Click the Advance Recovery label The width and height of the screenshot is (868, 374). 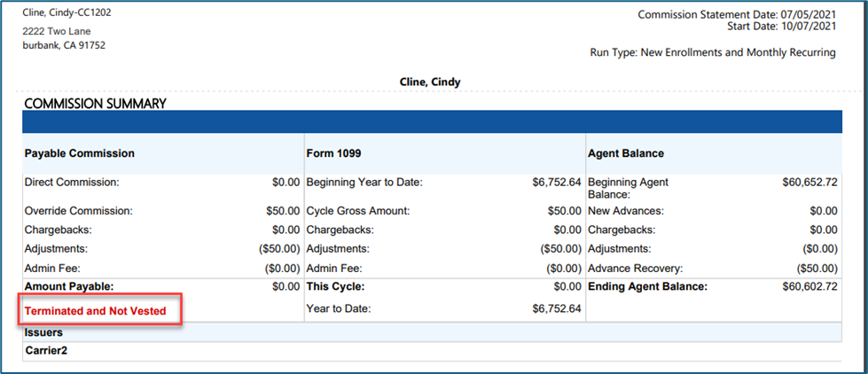(632, 268)
